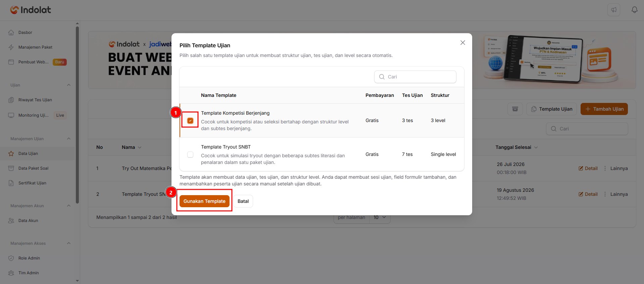Viewport: 644px width, 284px height.
Task: Click the Riwayat Tes Ujian icon
Action: point(11,100)
